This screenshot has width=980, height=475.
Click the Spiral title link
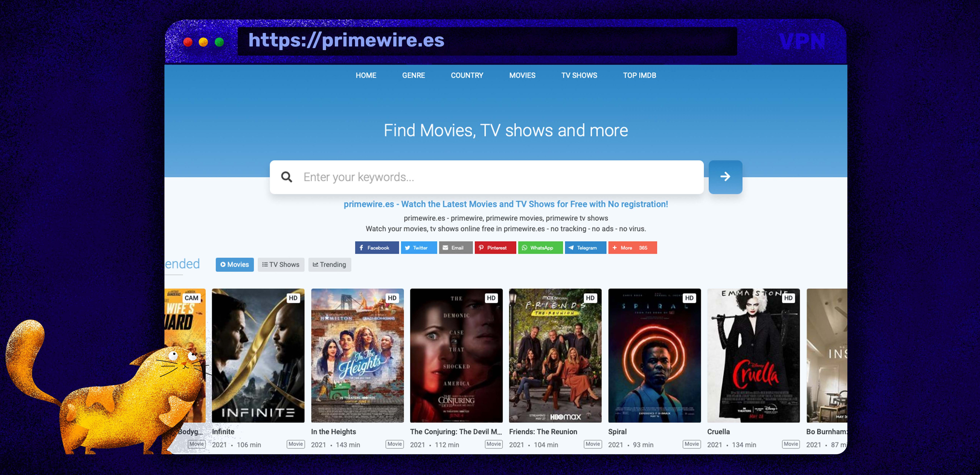click(617, 432)
